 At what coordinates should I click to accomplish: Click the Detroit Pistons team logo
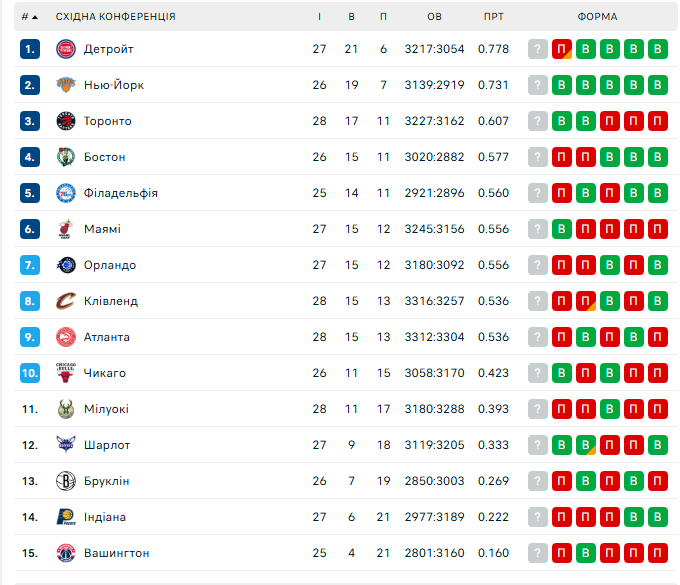[66, 49]
